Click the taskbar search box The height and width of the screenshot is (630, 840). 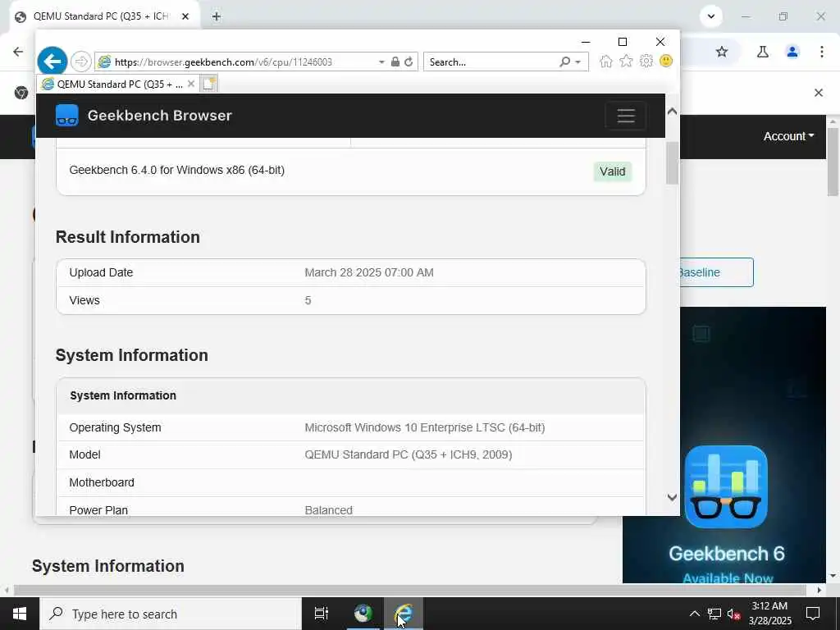(x=171, y=614)
